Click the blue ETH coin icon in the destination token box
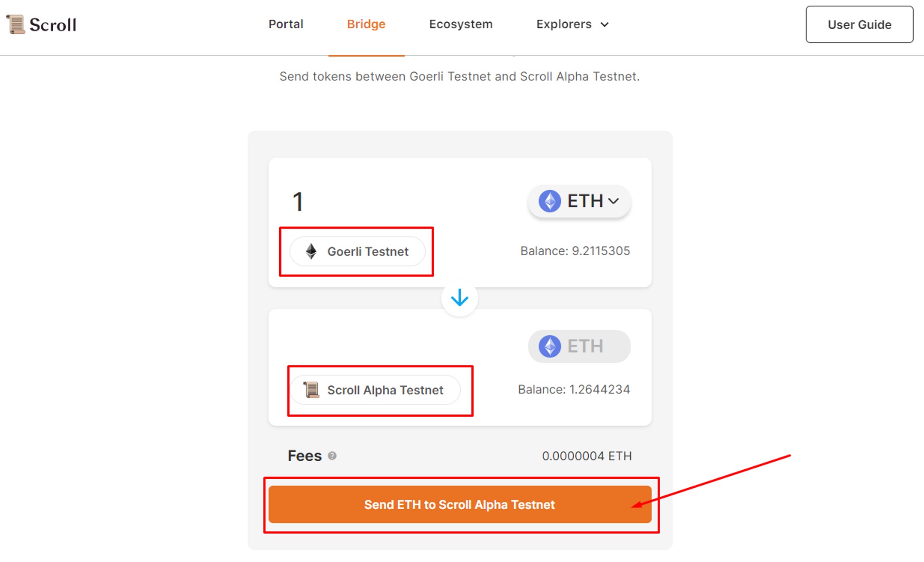 pos(550,346)
